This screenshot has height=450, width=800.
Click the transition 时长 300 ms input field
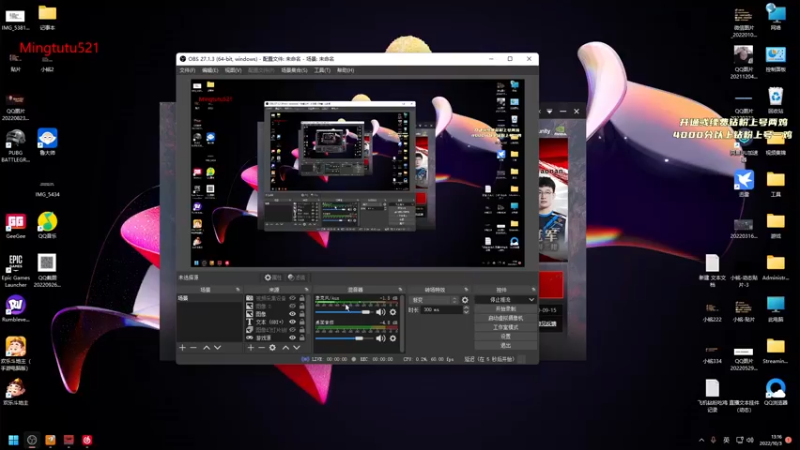(442, 310)
